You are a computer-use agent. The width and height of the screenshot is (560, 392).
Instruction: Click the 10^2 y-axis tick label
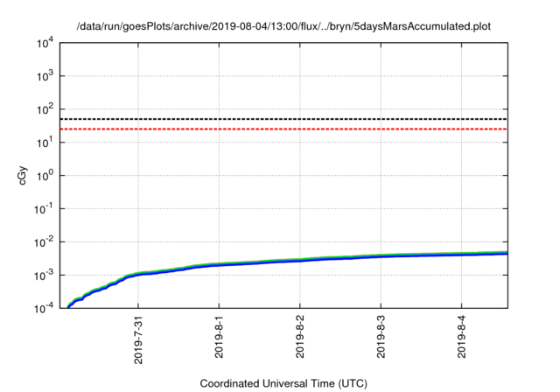click(x=45, y=109)
